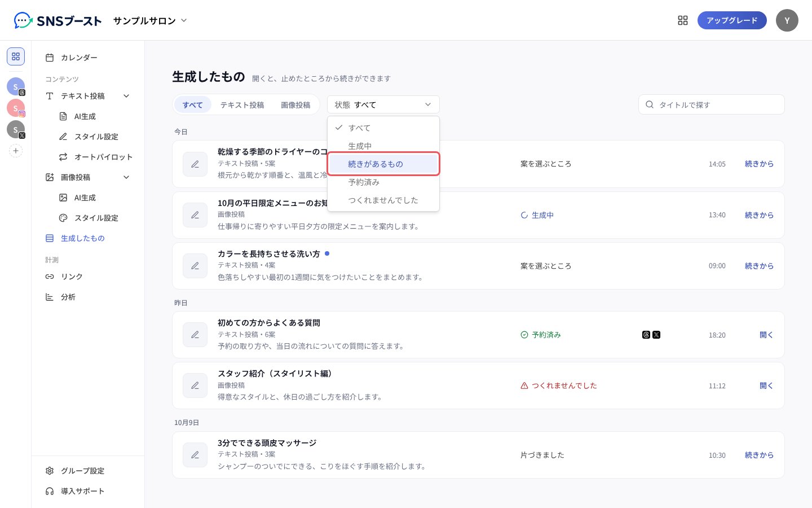Switch to the テキスト投稿 filter tab
812x508 pixels.
coord(242,105)
